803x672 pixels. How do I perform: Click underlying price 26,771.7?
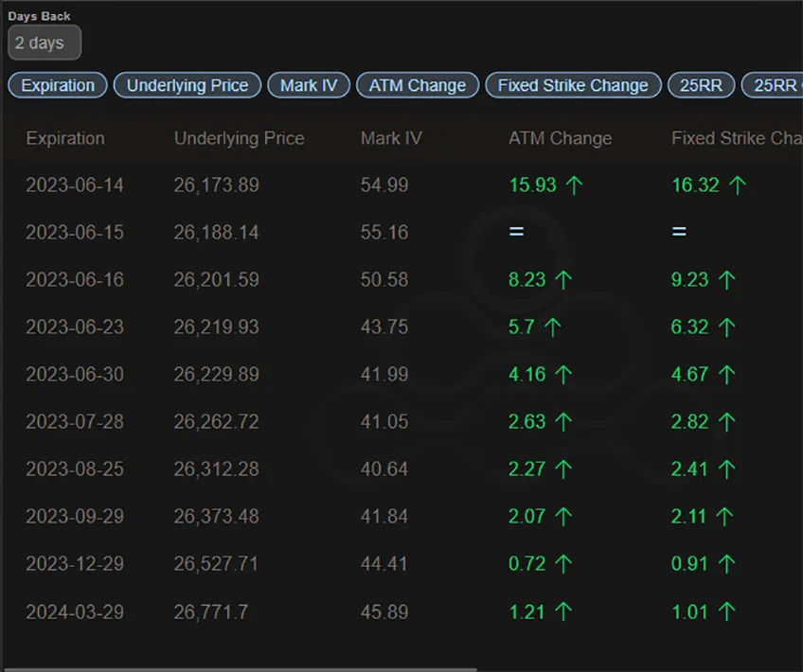coord(211,611)
